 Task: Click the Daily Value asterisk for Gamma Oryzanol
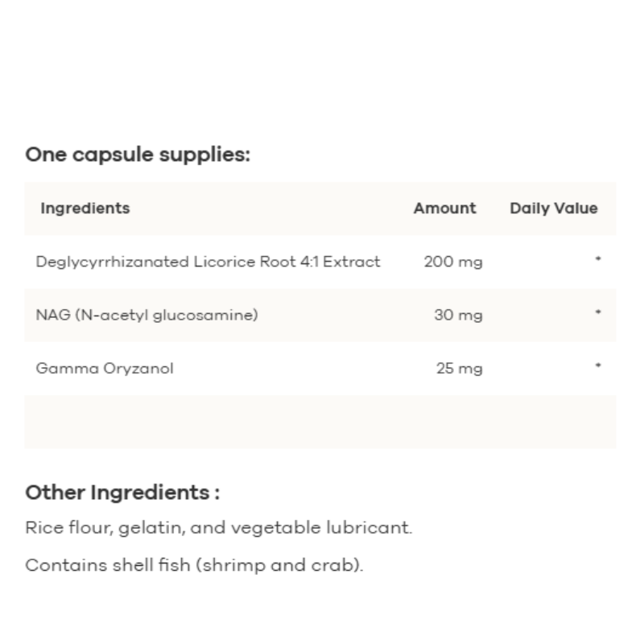(597, 367)
